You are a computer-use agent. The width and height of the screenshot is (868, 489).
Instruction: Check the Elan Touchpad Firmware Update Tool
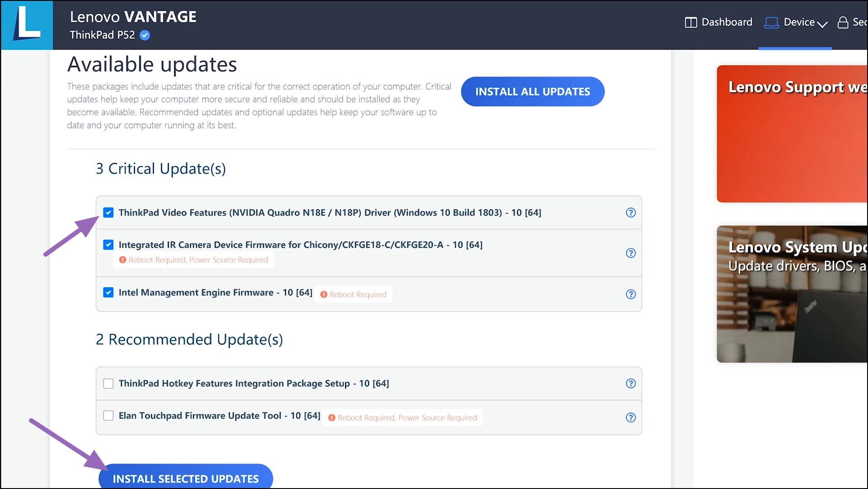point(108,415)
